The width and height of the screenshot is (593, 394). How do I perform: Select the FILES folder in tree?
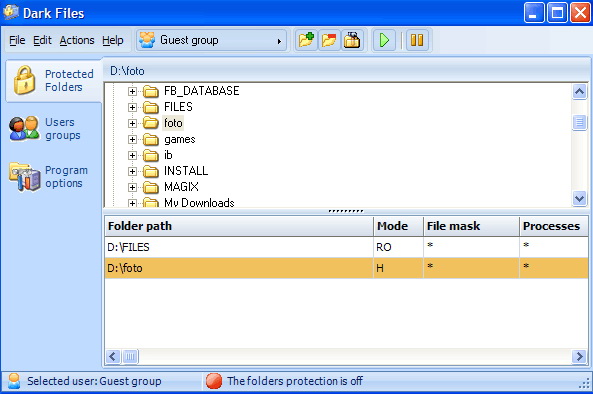(178, 107)
